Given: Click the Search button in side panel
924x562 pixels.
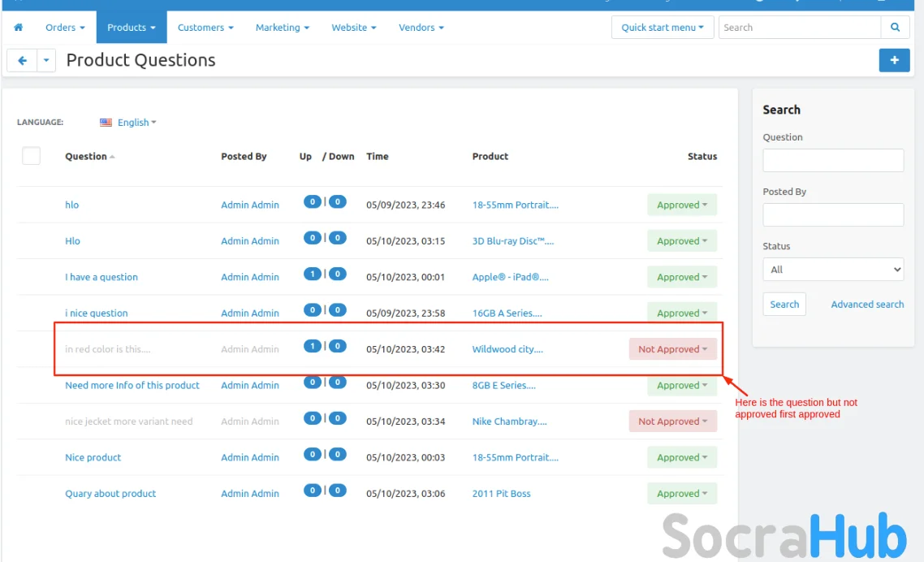Looking at the screenshot, I should [784, 305].
